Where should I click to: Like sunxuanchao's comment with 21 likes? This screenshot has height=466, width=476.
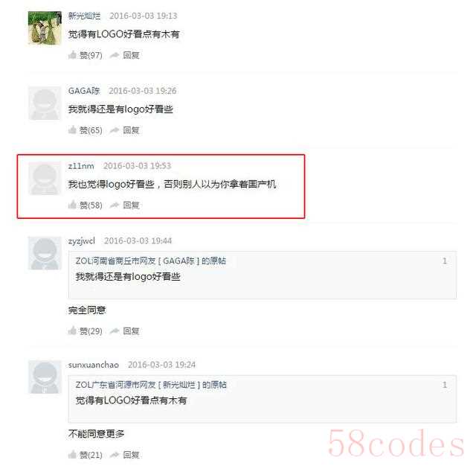86,455
